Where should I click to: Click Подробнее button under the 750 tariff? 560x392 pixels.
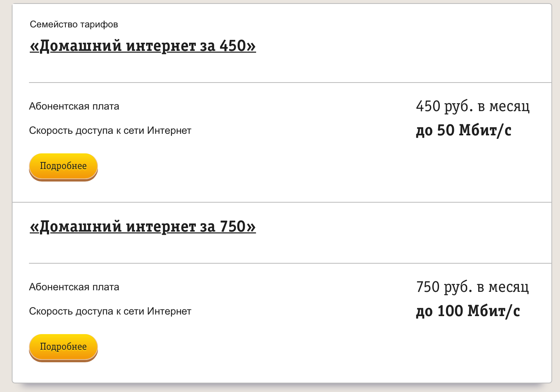tap(63, 347)
